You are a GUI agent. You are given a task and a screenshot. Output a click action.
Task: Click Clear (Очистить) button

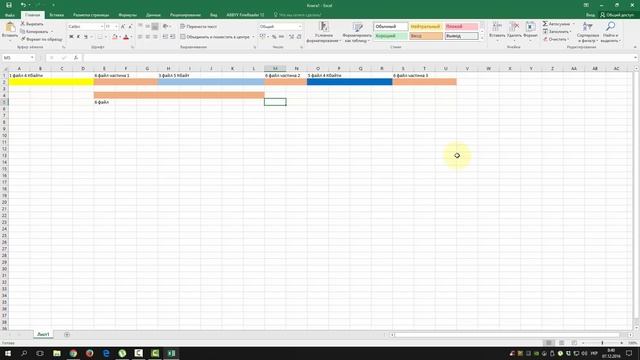(555, 39)
